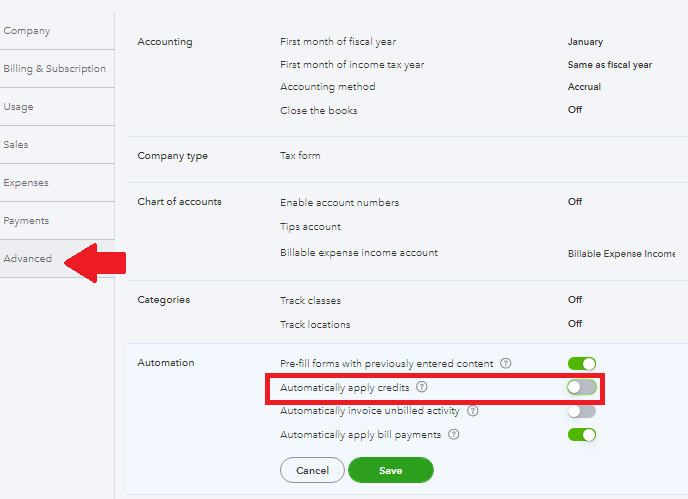
Task: Go to the Usage tab
Action: coord(18,107)
